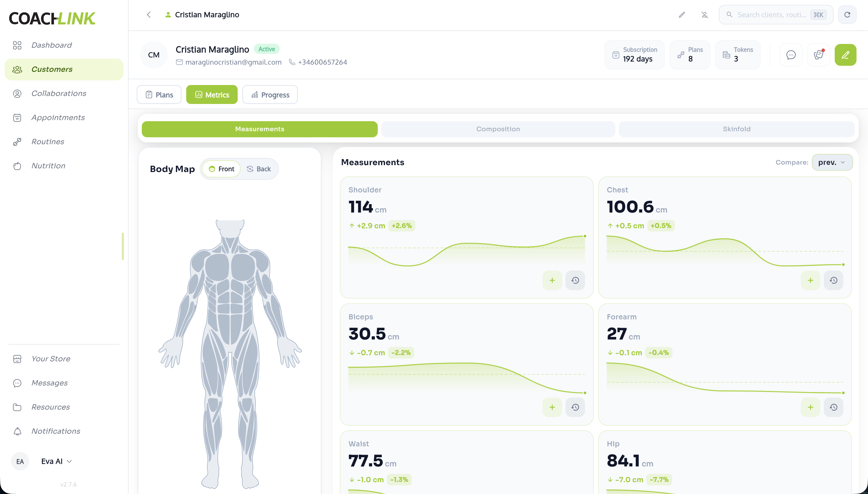The width and height of the screenshot is (868, 494).
Task: Open Notifications in sidebar
Action: tap(64, 431)
